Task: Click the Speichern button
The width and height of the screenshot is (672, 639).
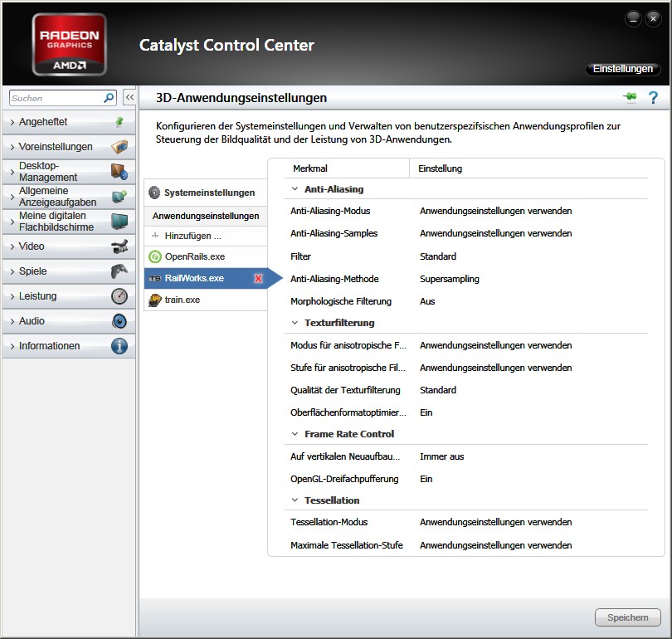Action: click(628, 617)
